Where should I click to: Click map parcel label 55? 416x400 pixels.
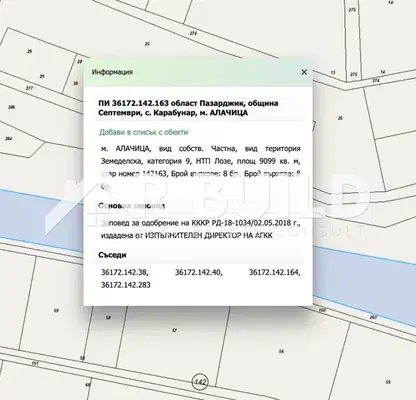[x=388, y=382]
